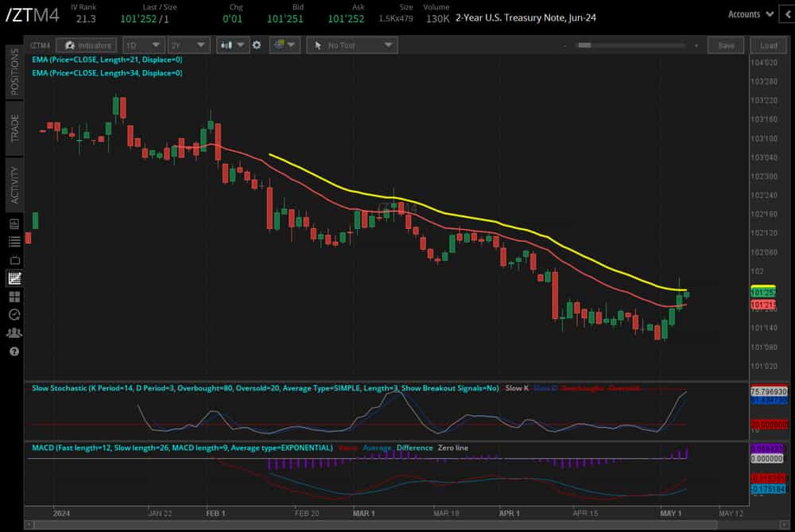Open the help question mark icon
Image resolution: width=795 pixels, height=532 pixels.
[14, 351]
